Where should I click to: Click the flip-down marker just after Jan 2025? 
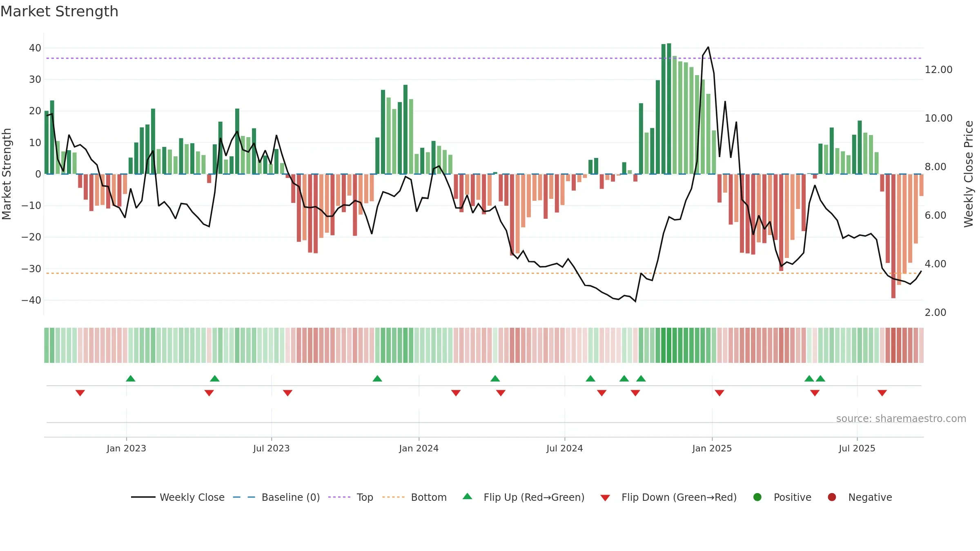[719, 393]
